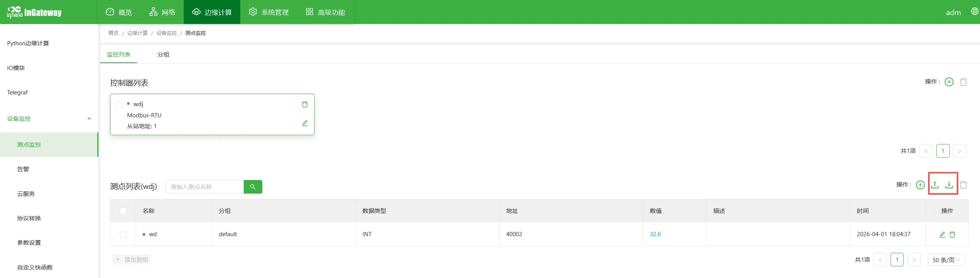Open the language globe icon
980x278 pixels.
click(975, 11)
